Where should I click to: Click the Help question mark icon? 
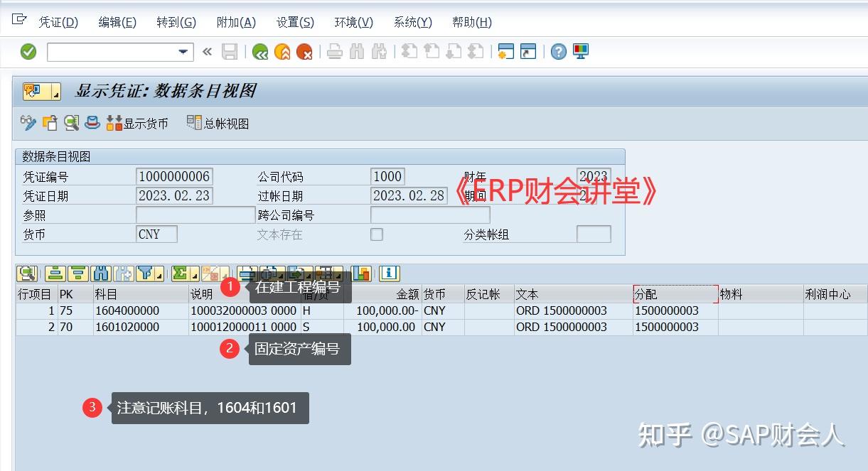(x=559, y=51)
